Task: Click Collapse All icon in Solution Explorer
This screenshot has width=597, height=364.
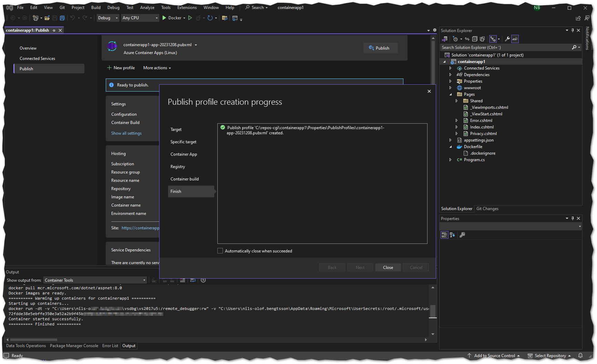Action: [475, 39]
